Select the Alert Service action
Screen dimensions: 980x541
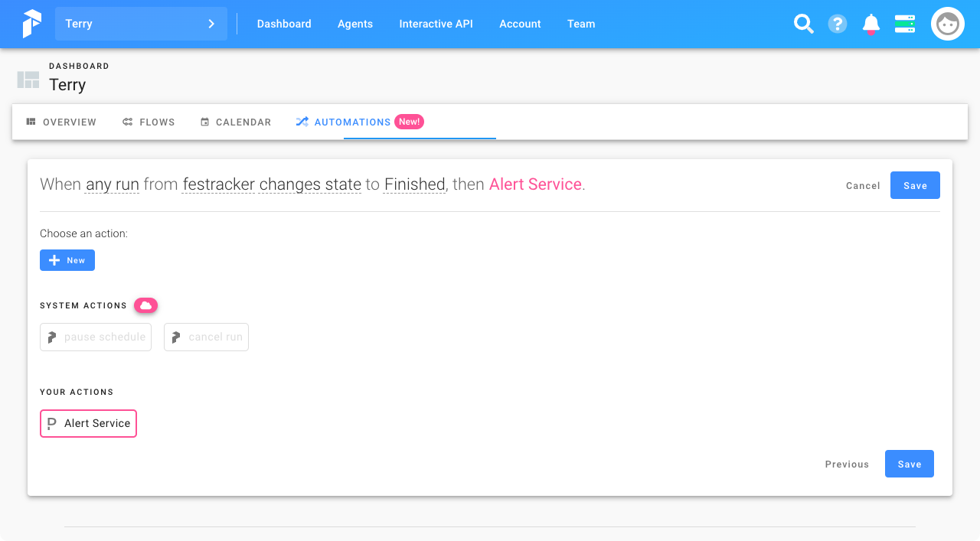tap(88, 423)
